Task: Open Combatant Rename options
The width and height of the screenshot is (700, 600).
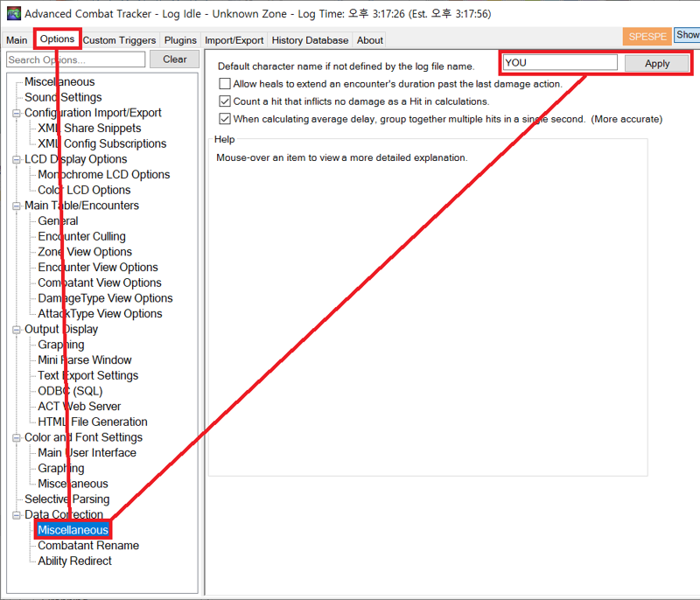Action: tap(88, 546)
